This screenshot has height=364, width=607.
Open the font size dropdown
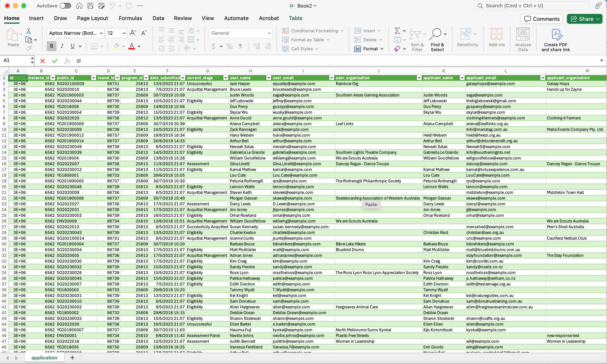pos(124,33)
